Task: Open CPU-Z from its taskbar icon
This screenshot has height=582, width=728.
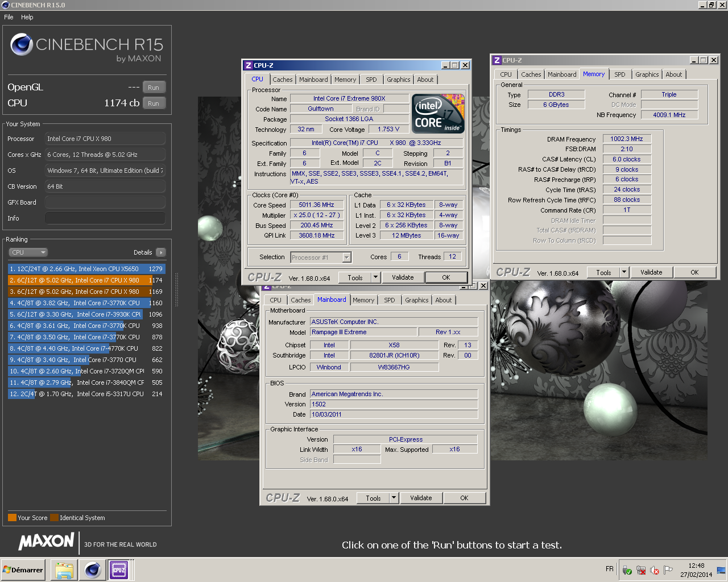Action: [119, 570]
